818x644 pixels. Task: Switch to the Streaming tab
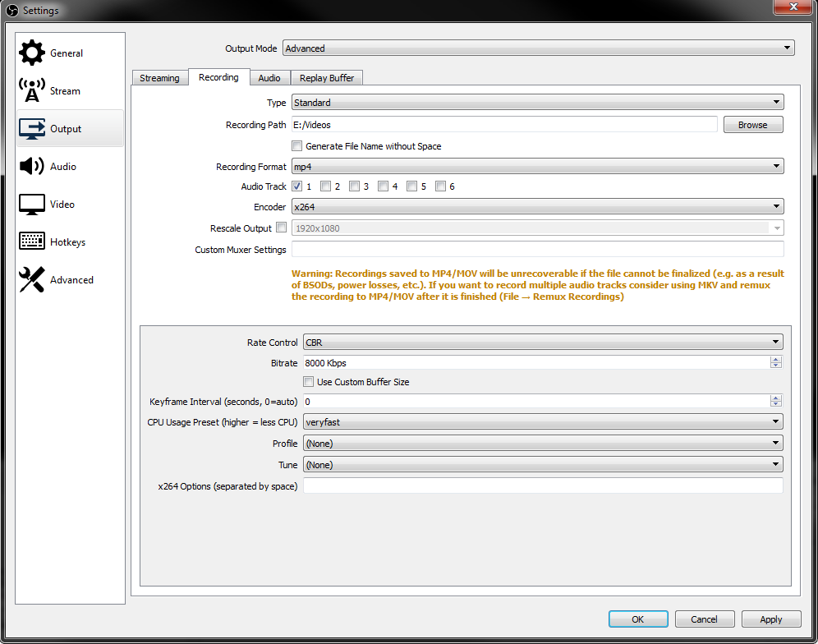click(x=159, y=78)
